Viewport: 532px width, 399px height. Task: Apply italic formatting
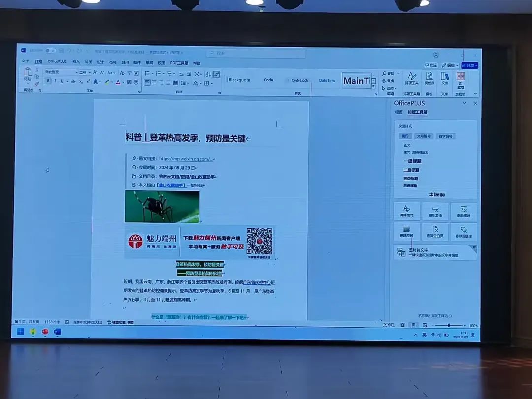[x=55, y=82]
